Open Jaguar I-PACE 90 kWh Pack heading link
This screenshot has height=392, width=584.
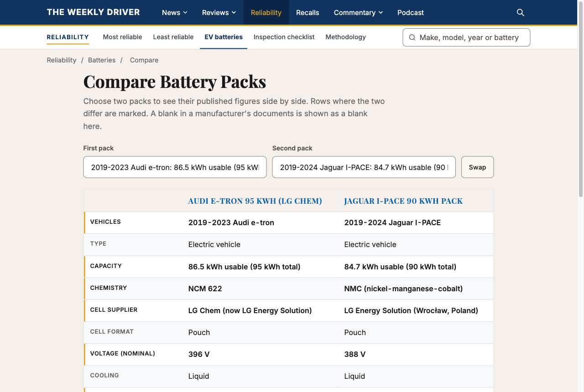403,201
